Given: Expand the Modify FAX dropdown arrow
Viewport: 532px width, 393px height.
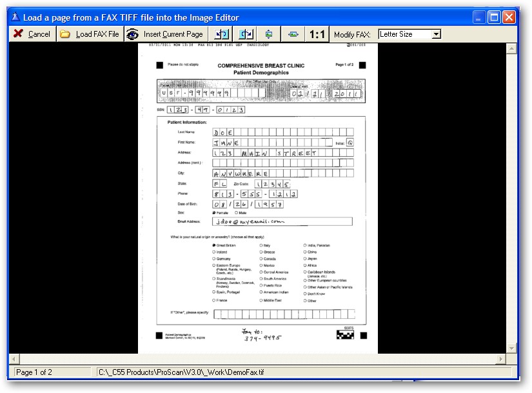Looking at the screenshot, I should point(437,34).
